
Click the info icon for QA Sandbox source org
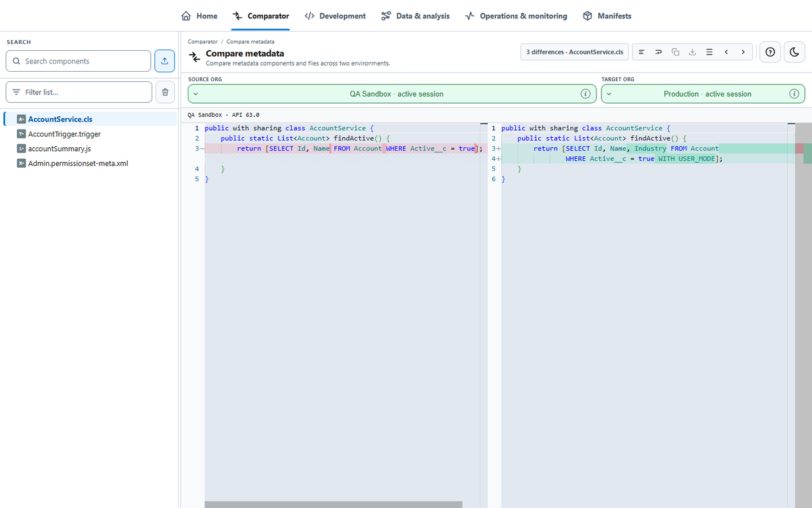point(586,94)
